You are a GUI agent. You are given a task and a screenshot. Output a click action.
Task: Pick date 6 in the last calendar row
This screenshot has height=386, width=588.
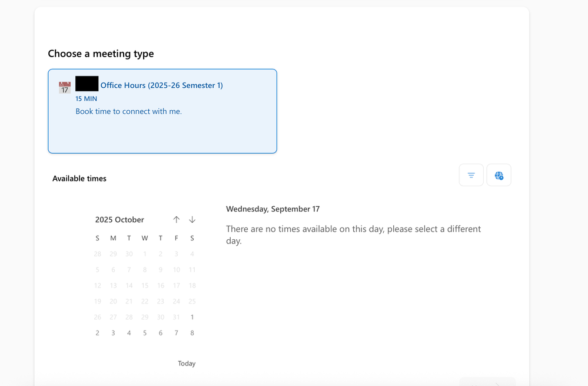pyautogui.click(x=161, y=333)
